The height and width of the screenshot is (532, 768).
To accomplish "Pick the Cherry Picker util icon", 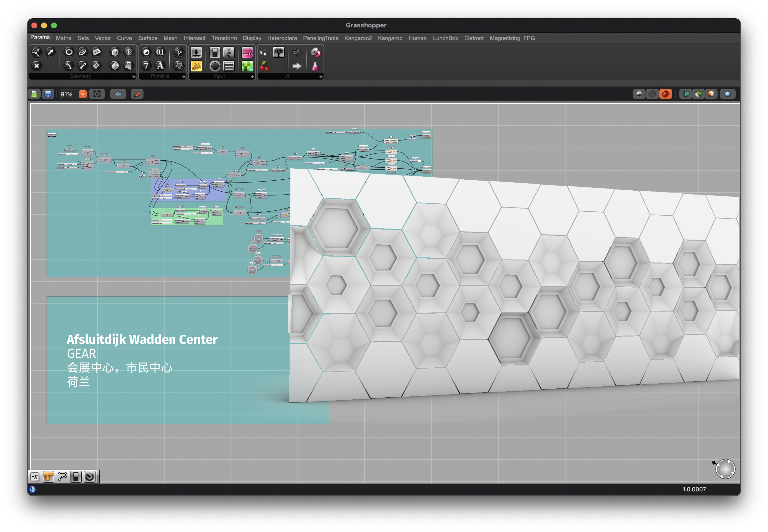I will [x=264, y=66].
